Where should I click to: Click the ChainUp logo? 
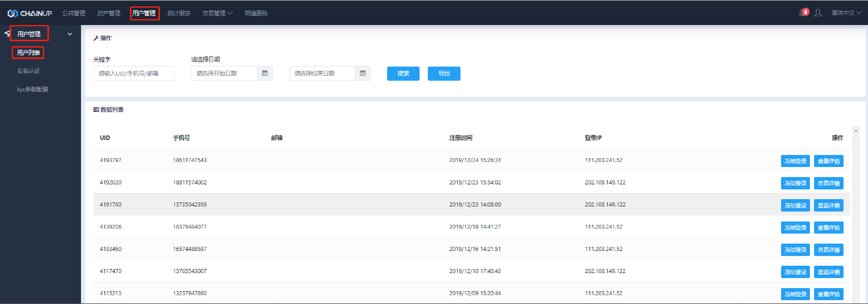pos(30,13)
